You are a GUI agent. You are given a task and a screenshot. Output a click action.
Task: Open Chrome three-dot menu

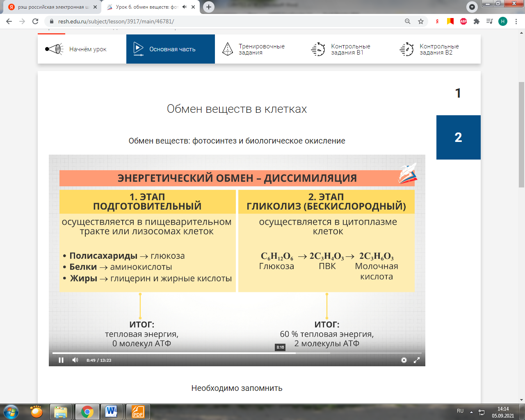pyautogui.click(x=516, y=21)
